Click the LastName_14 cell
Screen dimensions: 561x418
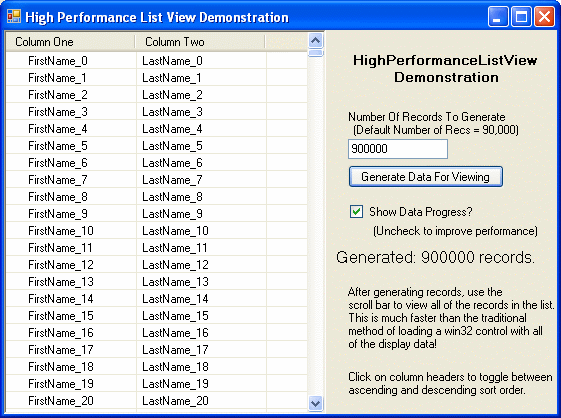click(175, 299)
